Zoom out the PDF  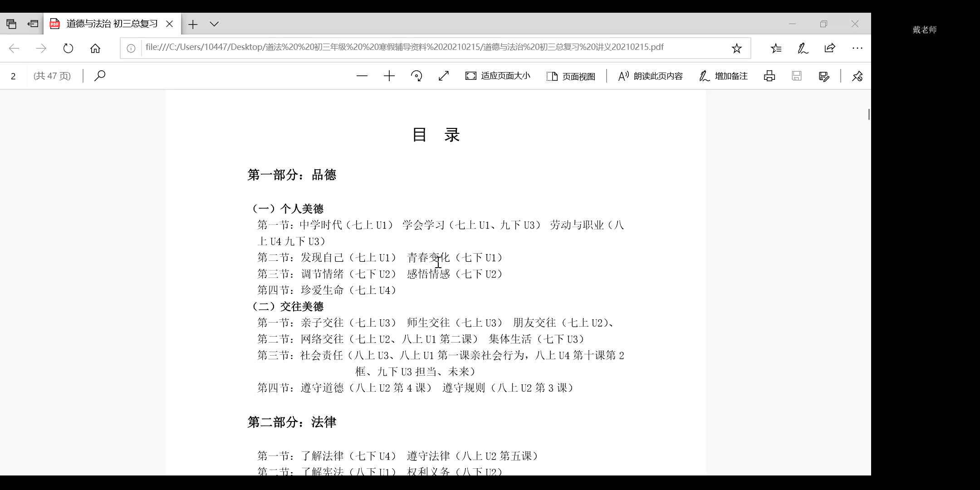tap(362, 76)
